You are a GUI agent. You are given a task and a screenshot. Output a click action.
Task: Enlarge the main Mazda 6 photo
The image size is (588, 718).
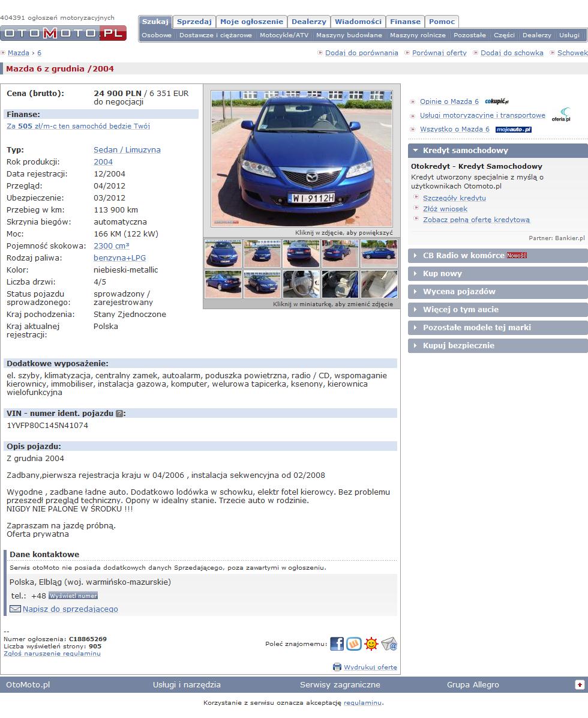(x=302, y=158)
